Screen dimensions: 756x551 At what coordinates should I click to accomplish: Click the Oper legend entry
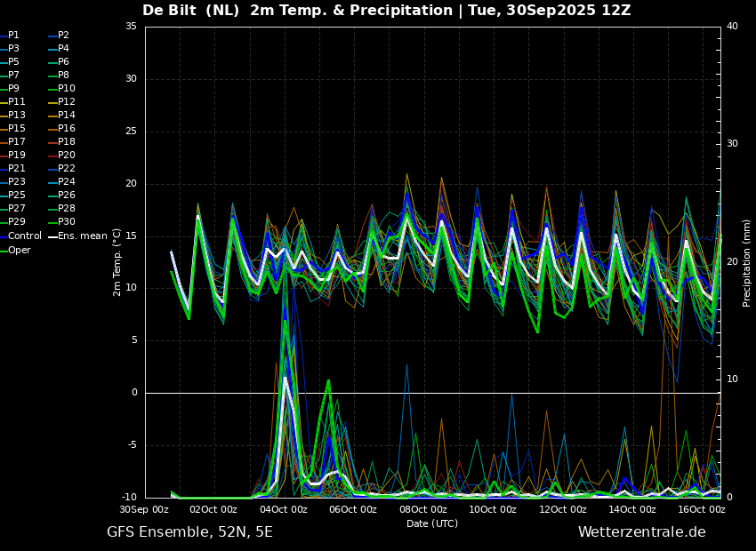point(15,250)
